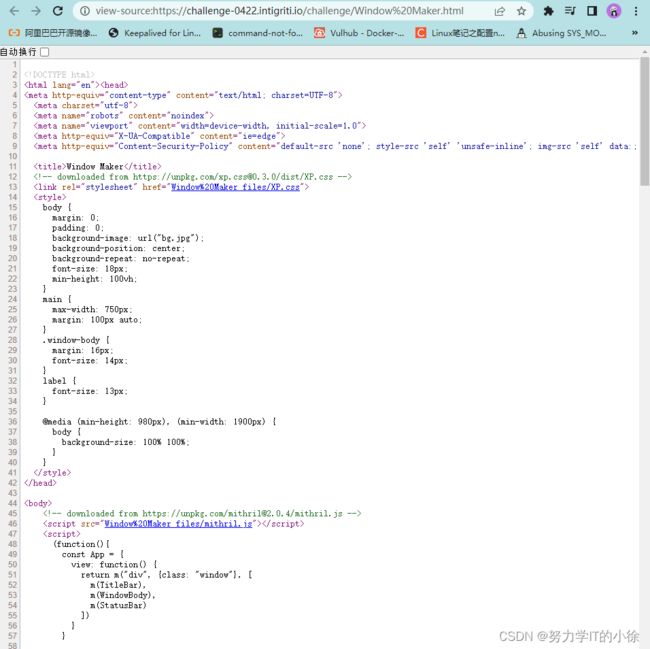This screenshot has width=650, height=649.
Task: Click the min-height: 100vh line
Action: [x=94, y=279]
